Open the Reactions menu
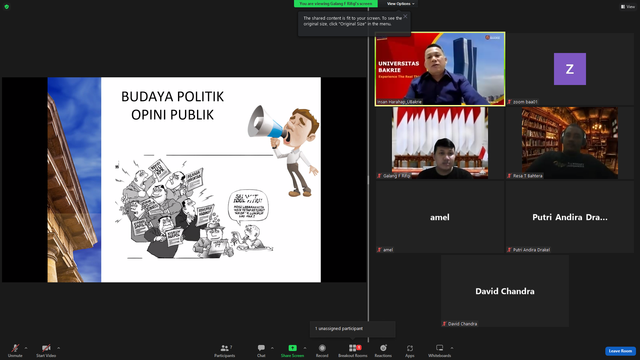 pos(383,350)
